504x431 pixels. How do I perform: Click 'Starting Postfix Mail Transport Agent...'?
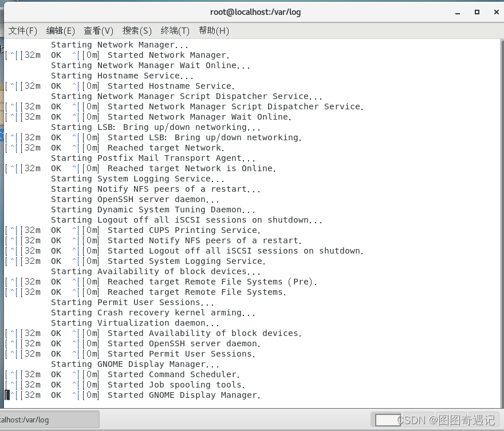click(153, 158)
